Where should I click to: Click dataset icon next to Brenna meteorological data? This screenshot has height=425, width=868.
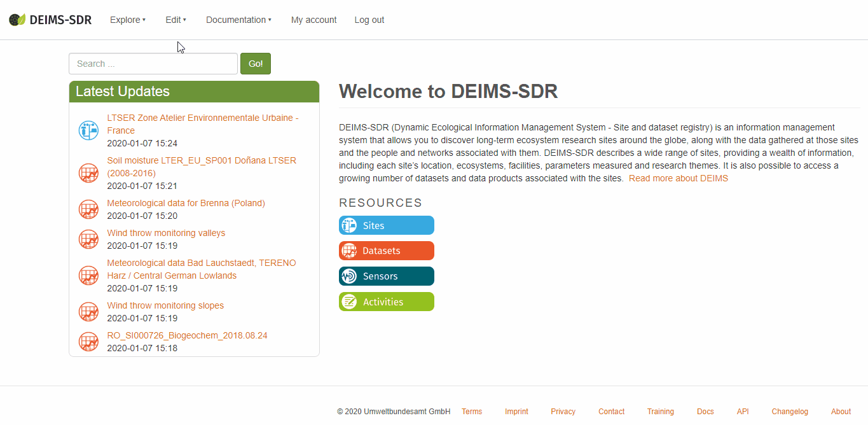88,209
